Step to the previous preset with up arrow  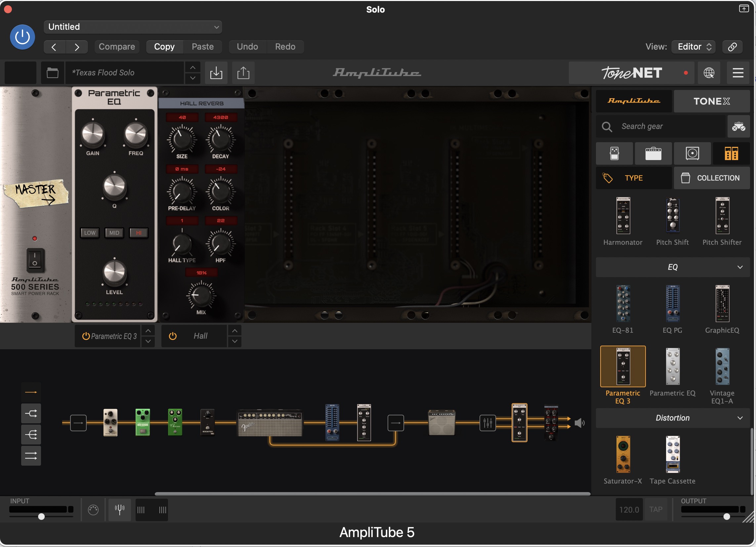pyautogui.click(x=193, y=67)
